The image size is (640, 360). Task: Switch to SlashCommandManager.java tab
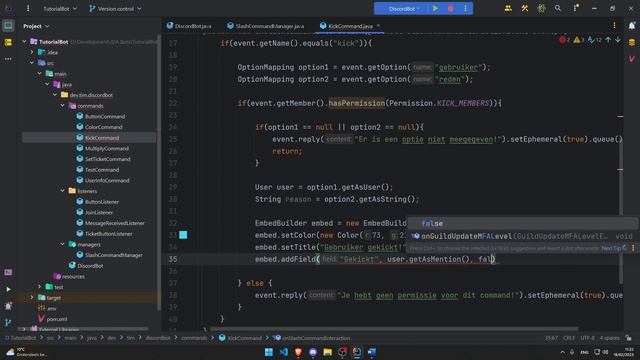[266, 26]
